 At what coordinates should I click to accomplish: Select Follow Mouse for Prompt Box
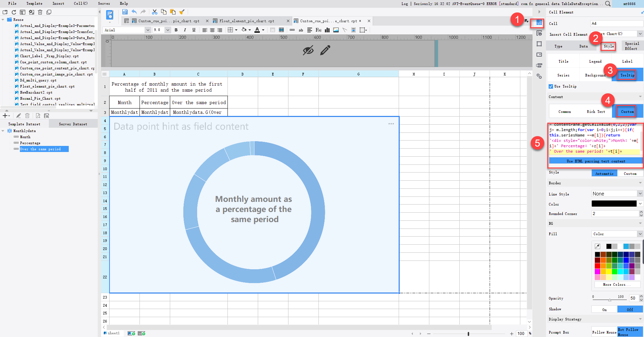pyautogui.click(x=605, y=332)
